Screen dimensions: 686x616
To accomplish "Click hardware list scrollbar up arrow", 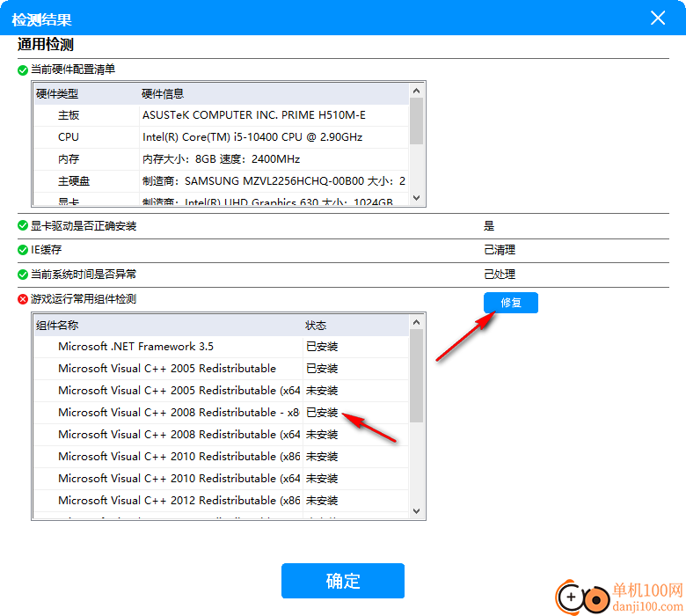I will point(416,91).
